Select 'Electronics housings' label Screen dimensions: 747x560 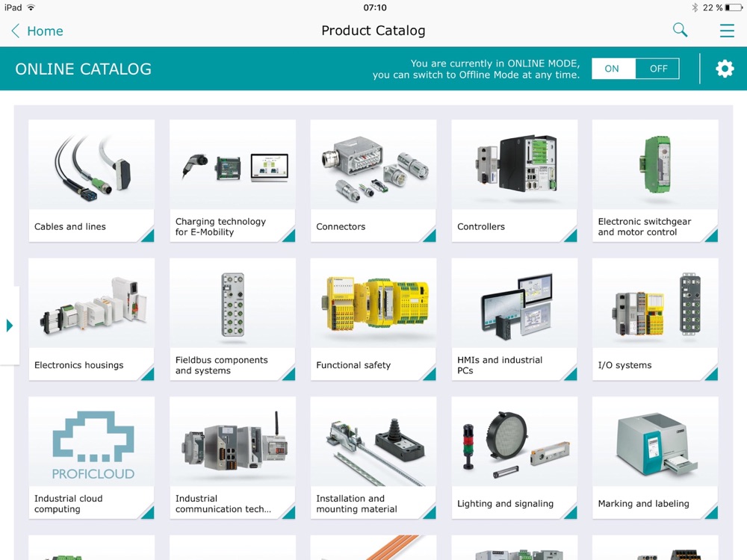pos(78,365)
